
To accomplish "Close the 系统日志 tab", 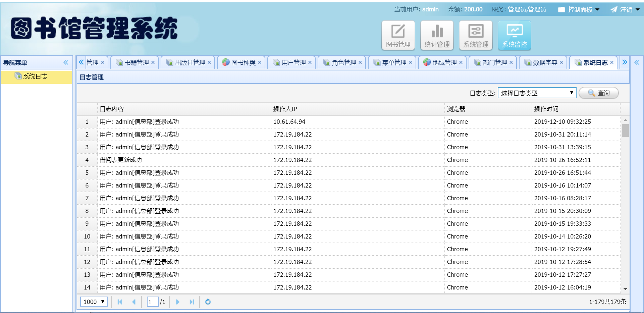I will [612, 62].
